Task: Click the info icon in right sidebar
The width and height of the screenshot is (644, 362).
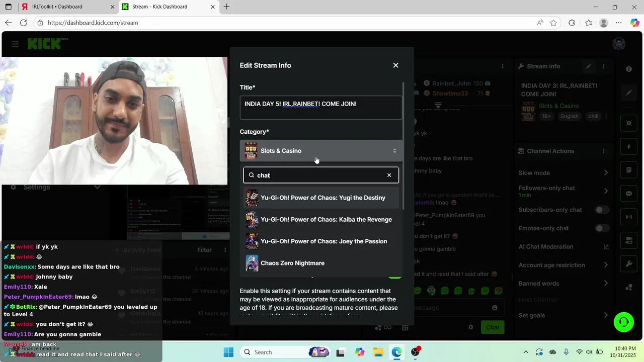Action: [x=629, y=69]
